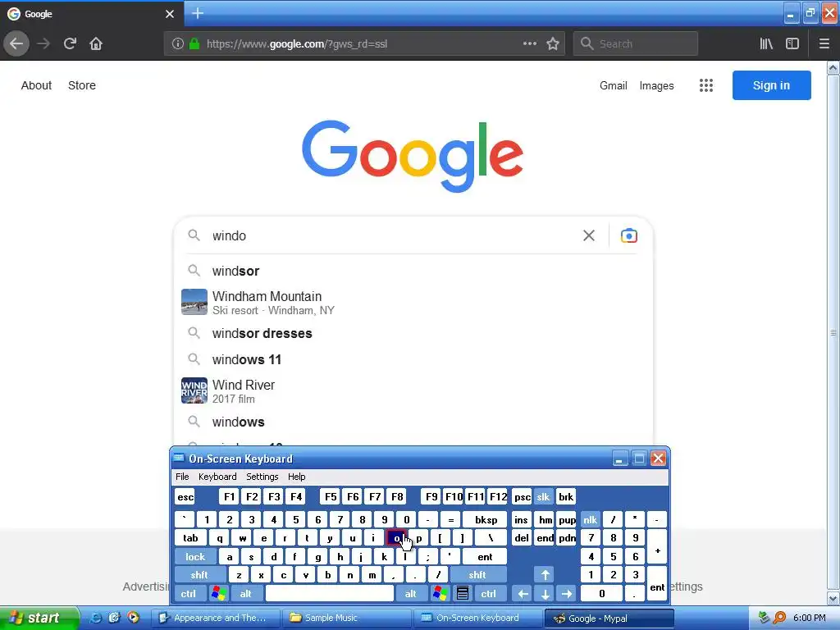Open the Windows start menu
This screenshot has height=630, width=840.
click(39, 618)
